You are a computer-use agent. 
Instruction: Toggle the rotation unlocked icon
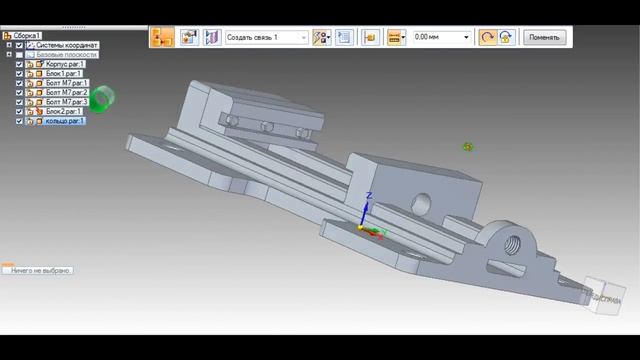pyautogui.click(x=487, y=37)
